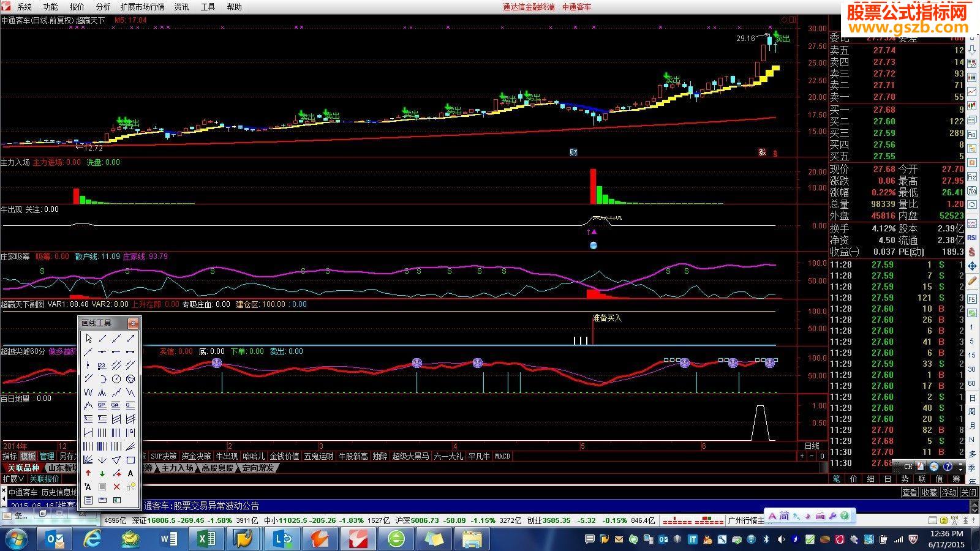Choose the clock circle tool
This screenshot has height=551, width=980.
coord(116,379)
